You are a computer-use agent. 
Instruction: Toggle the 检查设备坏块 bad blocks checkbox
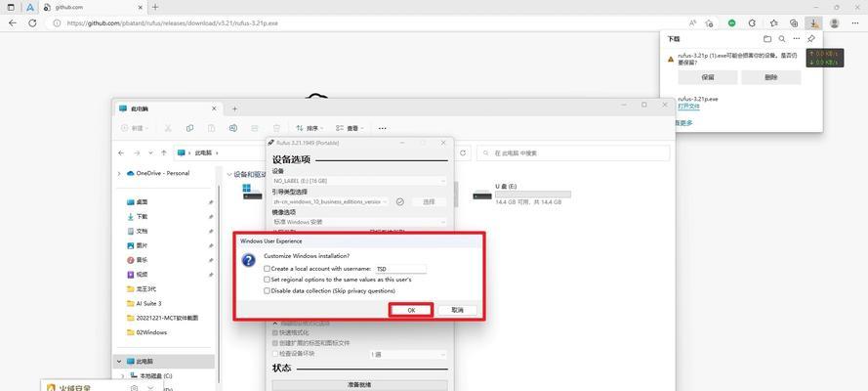[x=275, y=354]
